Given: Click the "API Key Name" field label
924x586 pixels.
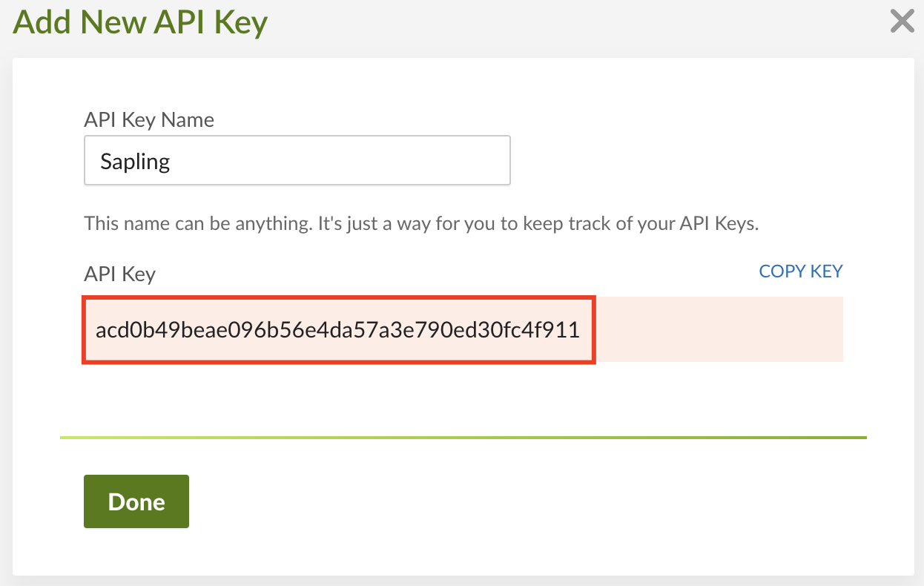Looking at the screenshot, I should pos(149,120).
